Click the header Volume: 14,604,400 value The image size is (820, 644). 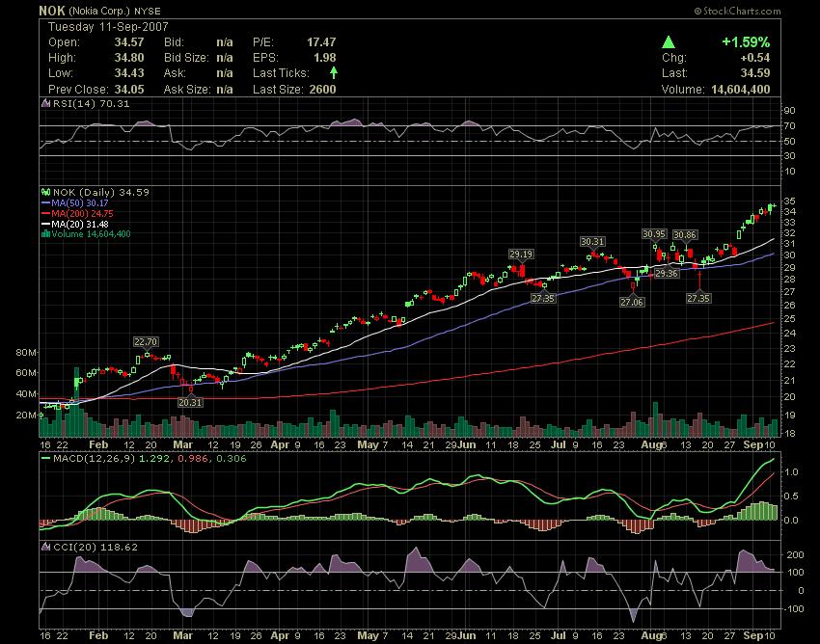741,90
